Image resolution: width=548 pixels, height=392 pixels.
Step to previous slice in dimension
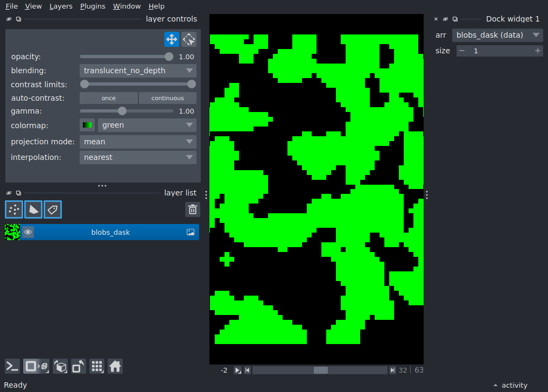(248, 370)
